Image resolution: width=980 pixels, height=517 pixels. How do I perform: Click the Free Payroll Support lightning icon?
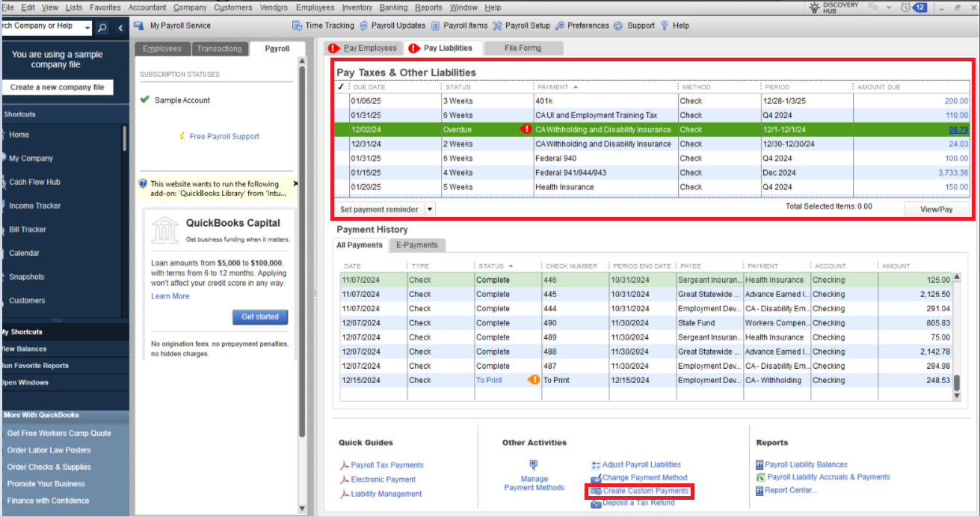coord(182,136)
